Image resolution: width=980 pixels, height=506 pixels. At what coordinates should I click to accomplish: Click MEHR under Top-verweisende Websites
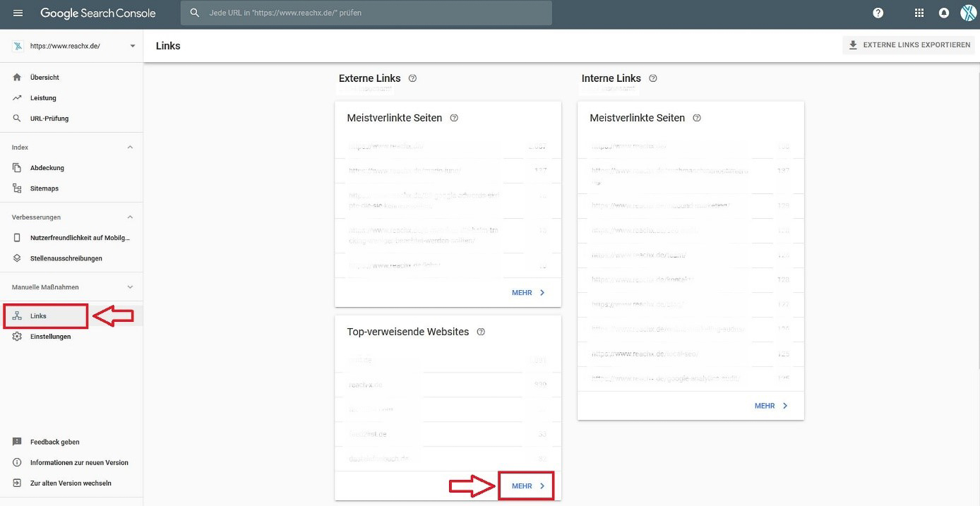click(527, 486)
